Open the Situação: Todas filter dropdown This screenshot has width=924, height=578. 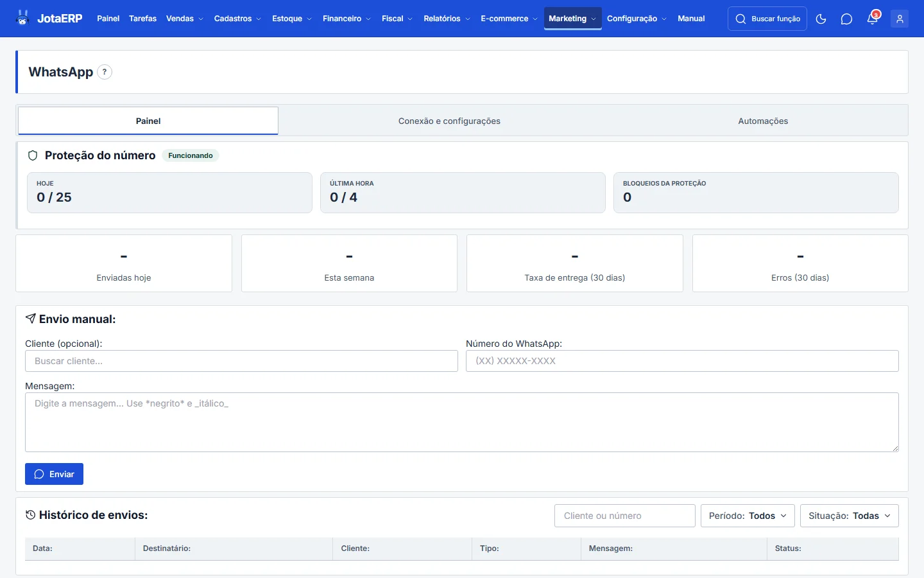click(x=850, y=516)
